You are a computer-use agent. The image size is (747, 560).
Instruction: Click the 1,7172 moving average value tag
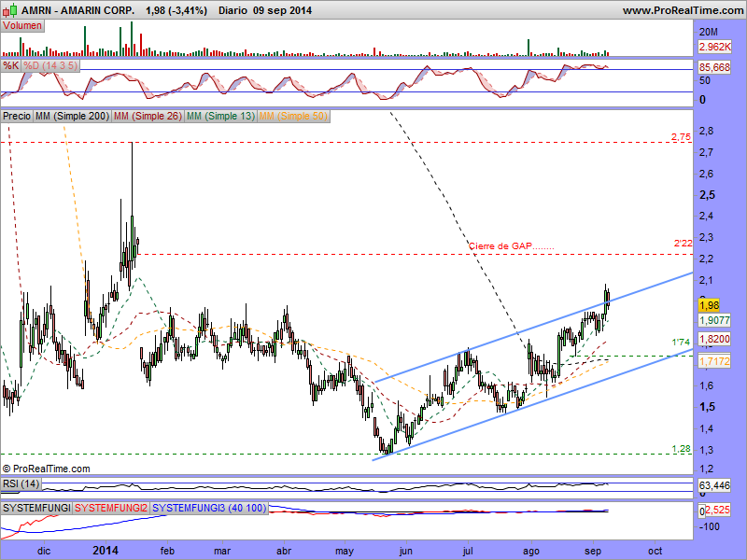coord(714,361)
